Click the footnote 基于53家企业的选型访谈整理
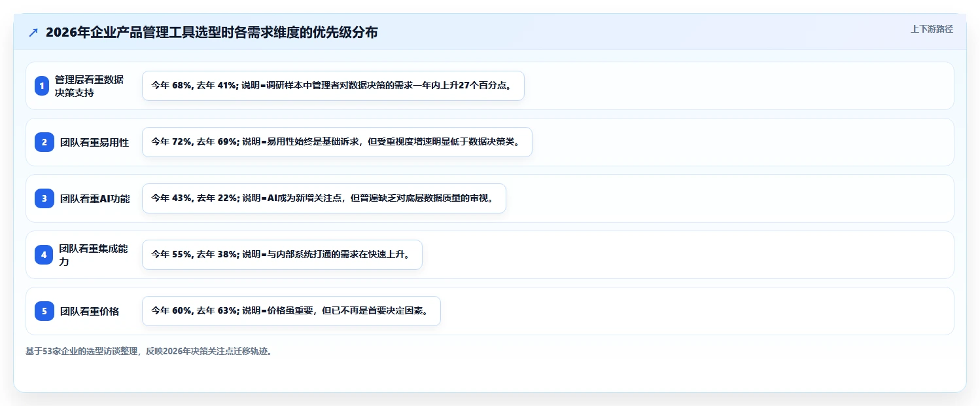 point(149,351)
